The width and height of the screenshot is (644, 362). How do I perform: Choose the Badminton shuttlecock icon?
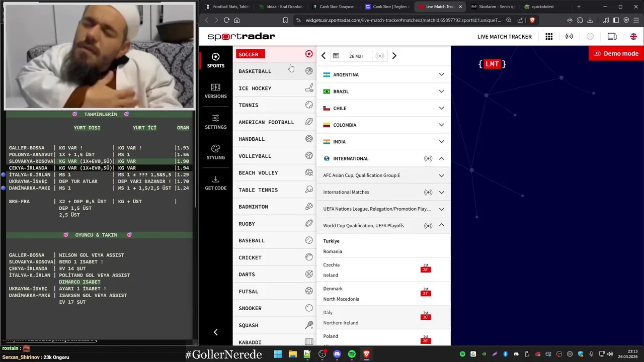click(309, 207)
